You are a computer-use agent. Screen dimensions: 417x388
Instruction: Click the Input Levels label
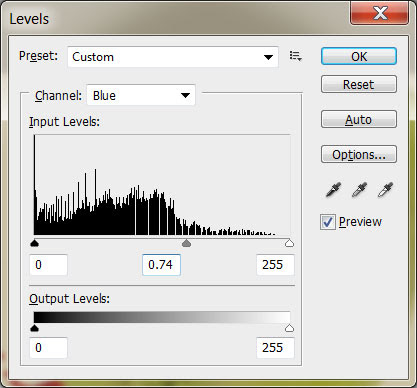tap(64, 122)
